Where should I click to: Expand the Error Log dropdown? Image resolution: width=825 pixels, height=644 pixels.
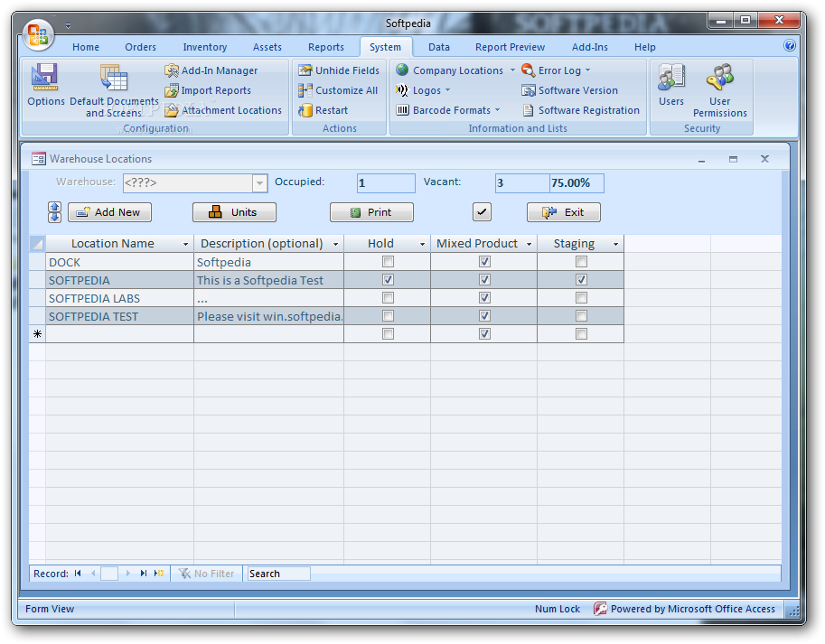pos(587,70)
